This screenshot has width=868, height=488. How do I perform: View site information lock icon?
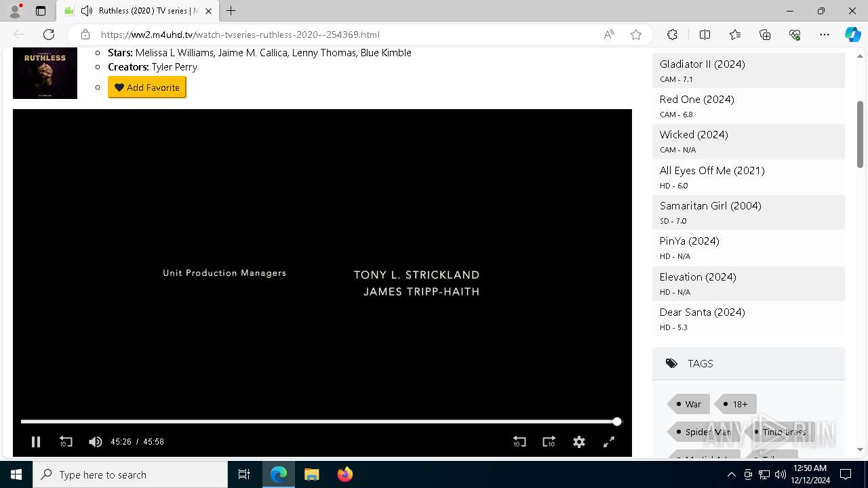(x=85, y=35)
